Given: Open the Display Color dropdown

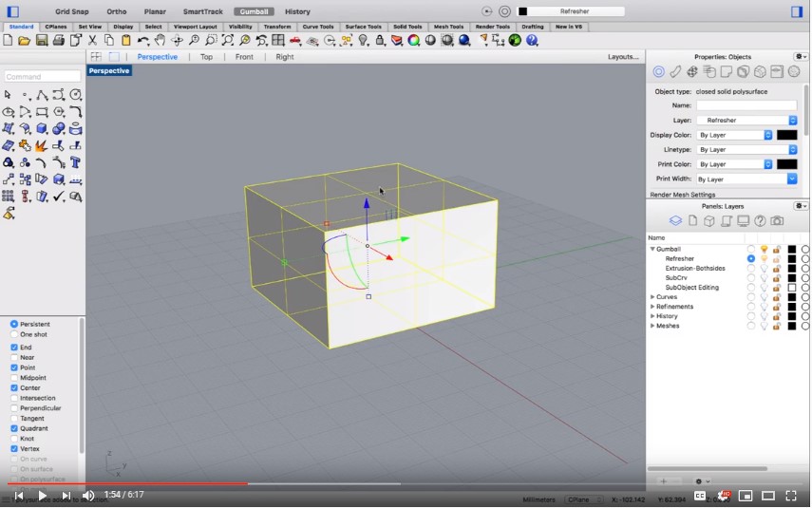Looking at the screenshot, I should pyautogui.click(x=734, y=135).
